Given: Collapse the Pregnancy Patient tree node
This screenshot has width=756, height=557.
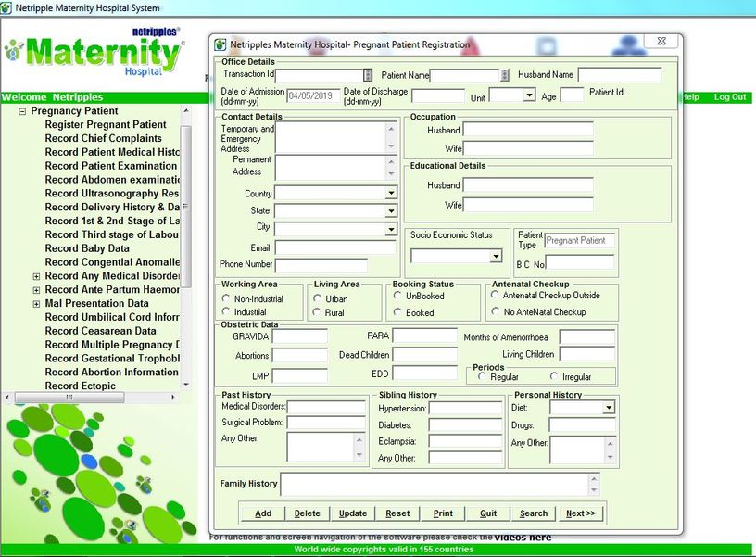Looking at the screenshot, I should (22, 111).
